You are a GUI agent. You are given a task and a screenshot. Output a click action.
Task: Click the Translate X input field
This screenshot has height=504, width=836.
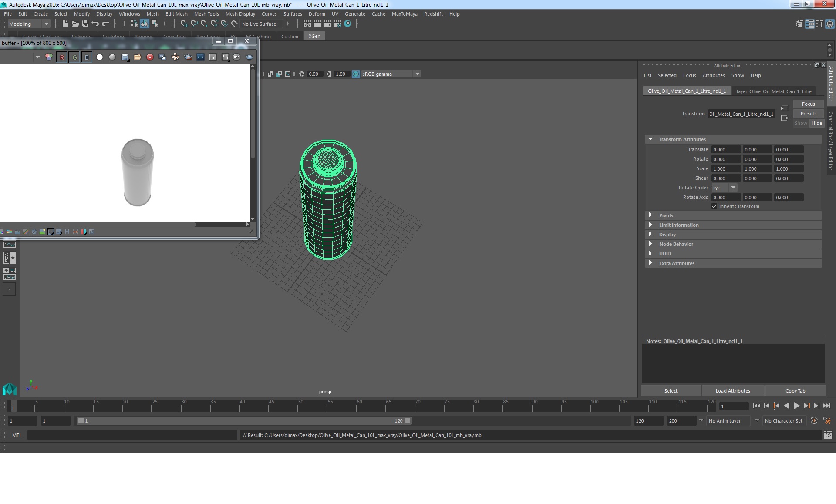[726, 150]
